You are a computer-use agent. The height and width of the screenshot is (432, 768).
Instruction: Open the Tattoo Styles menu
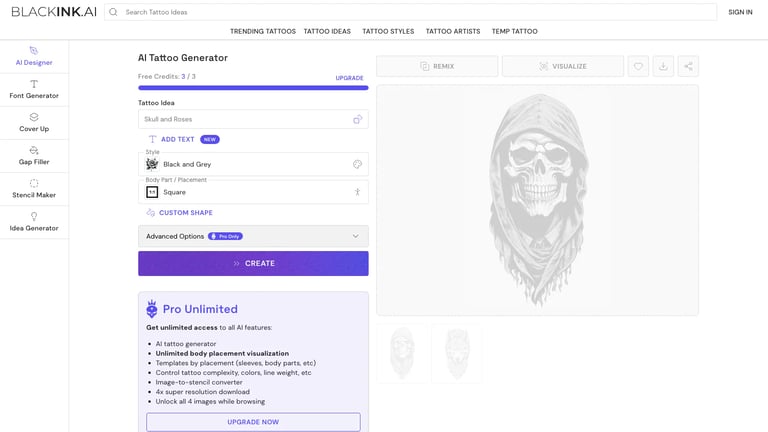tap(388, 31)
